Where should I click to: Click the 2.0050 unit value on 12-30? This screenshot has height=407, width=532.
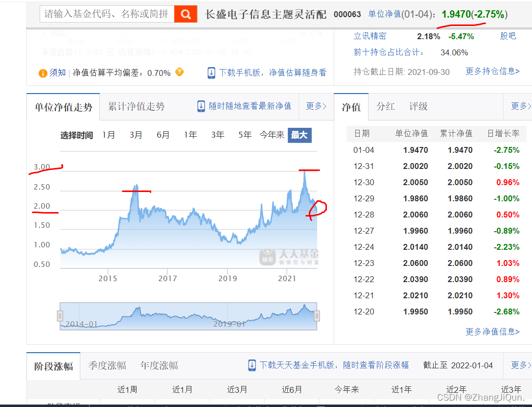pyautogui.click(x=416, y=182)
